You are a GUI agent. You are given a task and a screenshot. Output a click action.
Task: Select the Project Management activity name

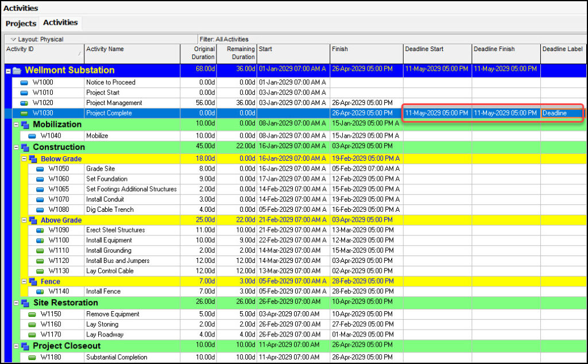pos(114,103)
